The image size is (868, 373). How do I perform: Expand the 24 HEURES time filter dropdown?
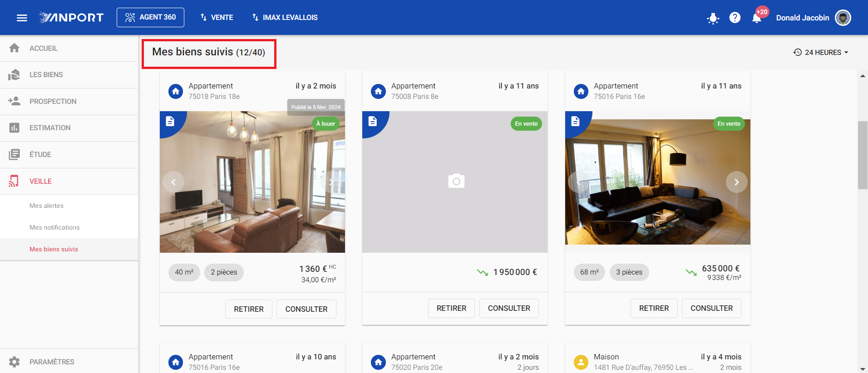(x=821, y=52)
